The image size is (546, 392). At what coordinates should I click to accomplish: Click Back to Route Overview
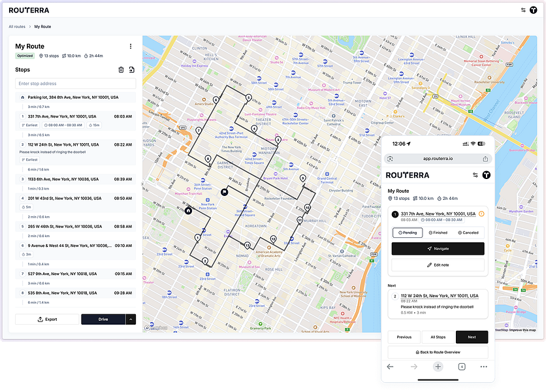pyautogui.click(x=438, y=352)
